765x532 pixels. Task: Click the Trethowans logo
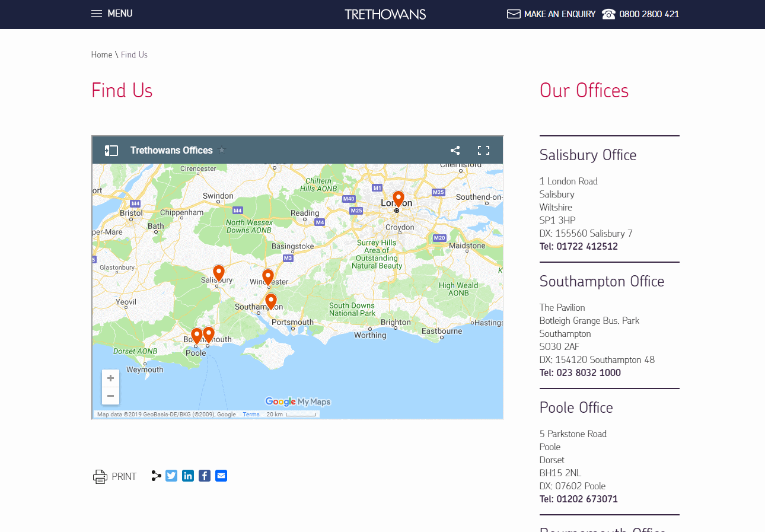pos(385,14)
